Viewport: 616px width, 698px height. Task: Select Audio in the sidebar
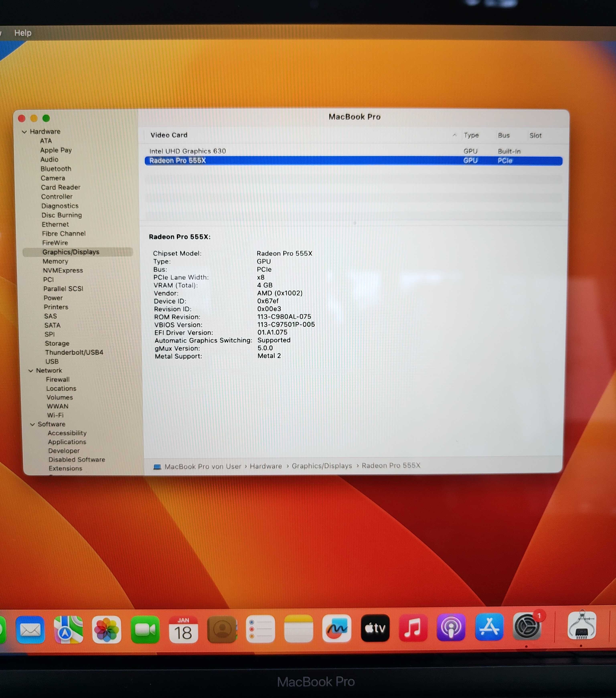coord(49,160)
